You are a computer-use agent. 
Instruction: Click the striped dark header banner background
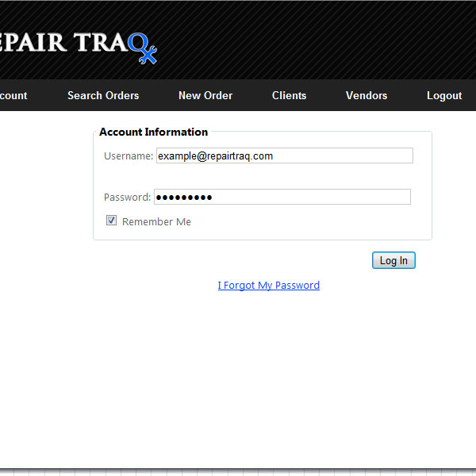(317, 40)
